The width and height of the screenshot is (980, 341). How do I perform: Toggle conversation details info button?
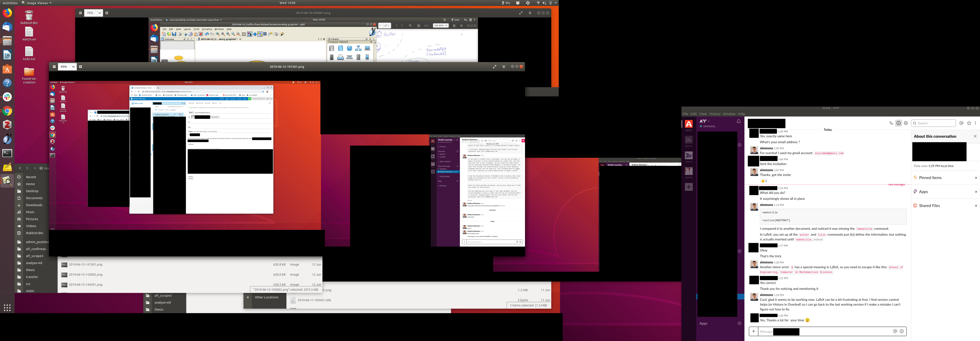point(899,123)
